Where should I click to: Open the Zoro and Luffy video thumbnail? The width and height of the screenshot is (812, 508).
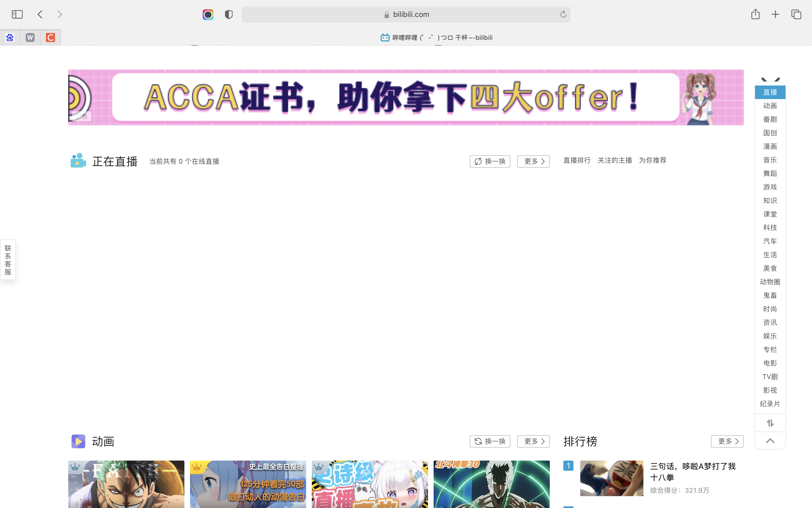126,484
